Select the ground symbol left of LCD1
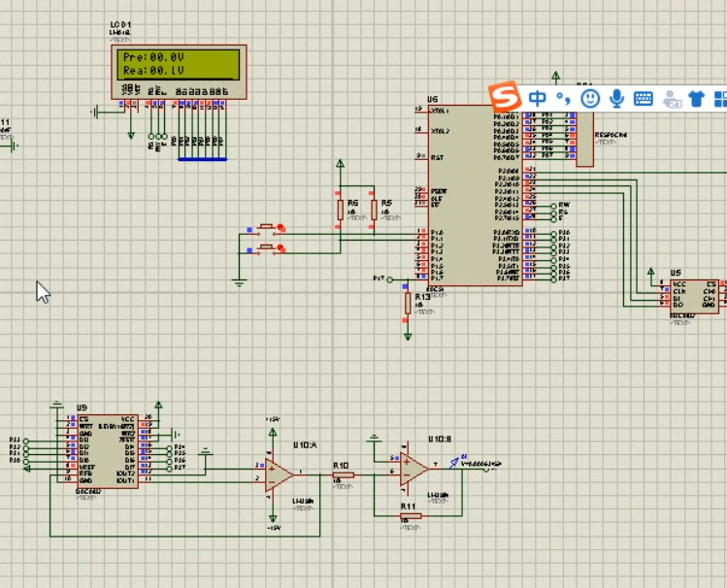Screen dimensions: 727x588 94,112
